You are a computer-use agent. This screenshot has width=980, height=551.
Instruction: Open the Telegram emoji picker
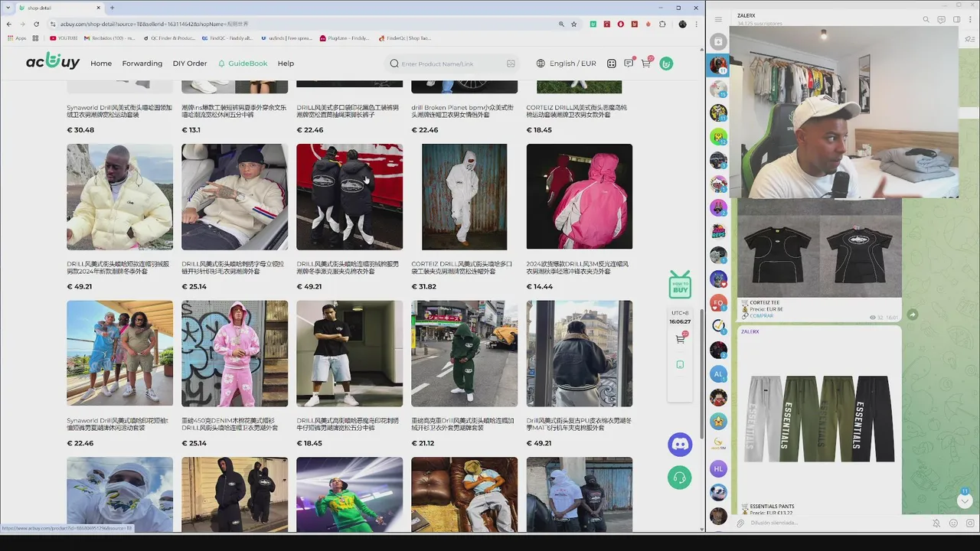[x=953, y=523]
